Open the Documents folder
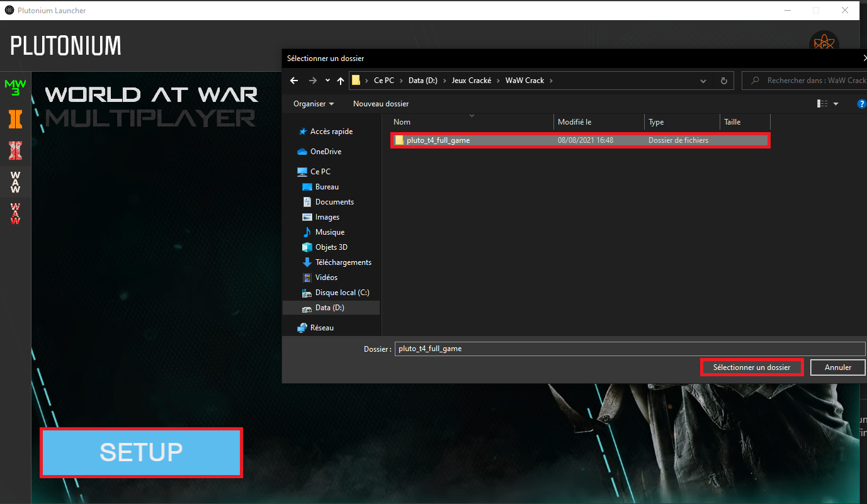 point(334,202)
